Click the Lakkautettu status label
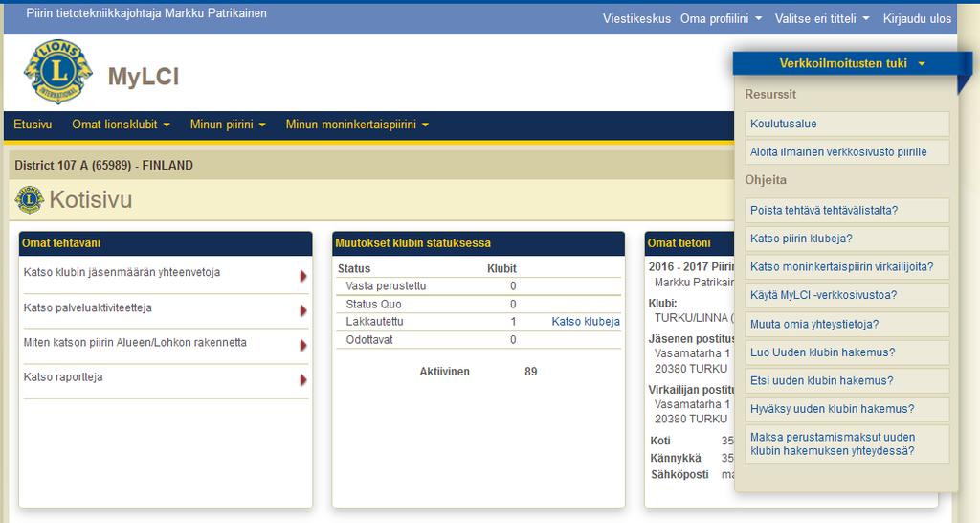Screen dimensions: 980x523 point(374,322)
